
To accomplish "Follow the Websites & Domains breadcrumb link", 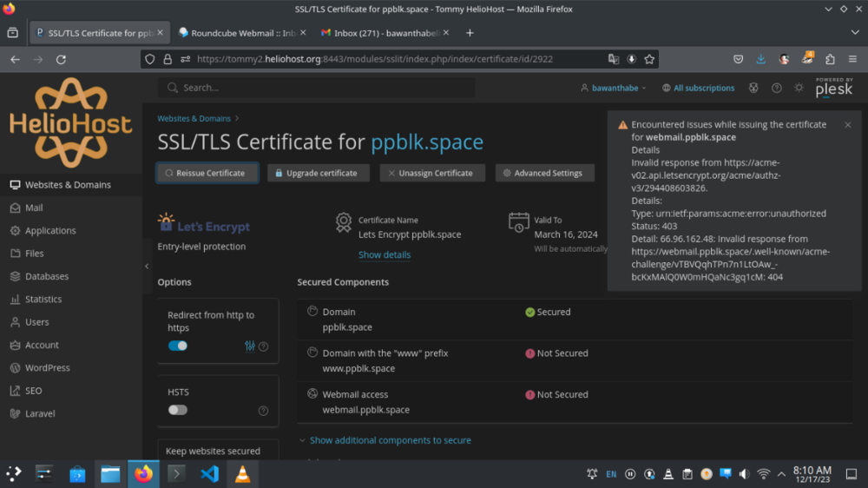I will tap(194, 119).
